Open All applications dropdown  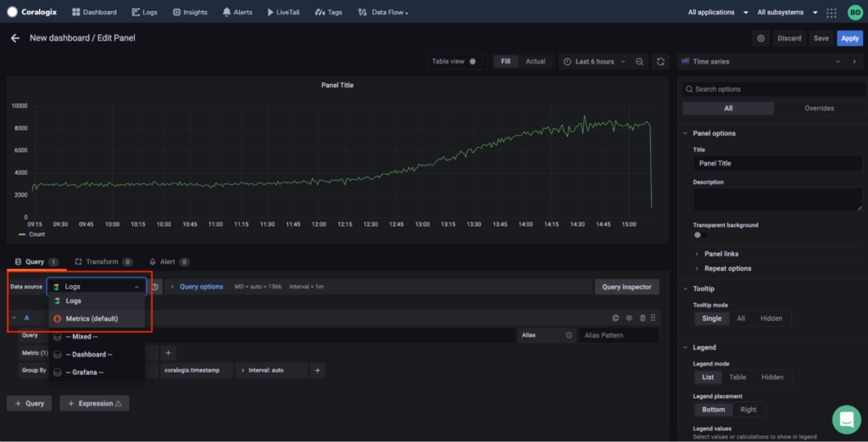[717, 12]
